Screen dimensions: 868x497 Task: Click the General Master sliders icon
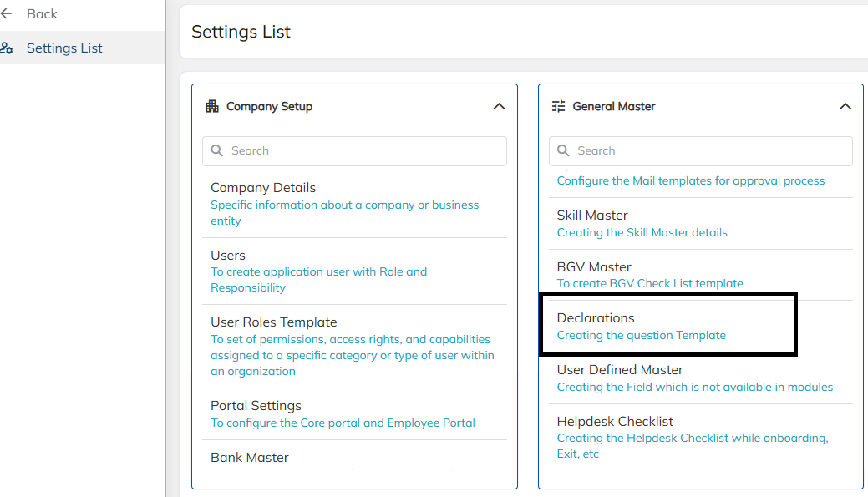tap(559, 106)
